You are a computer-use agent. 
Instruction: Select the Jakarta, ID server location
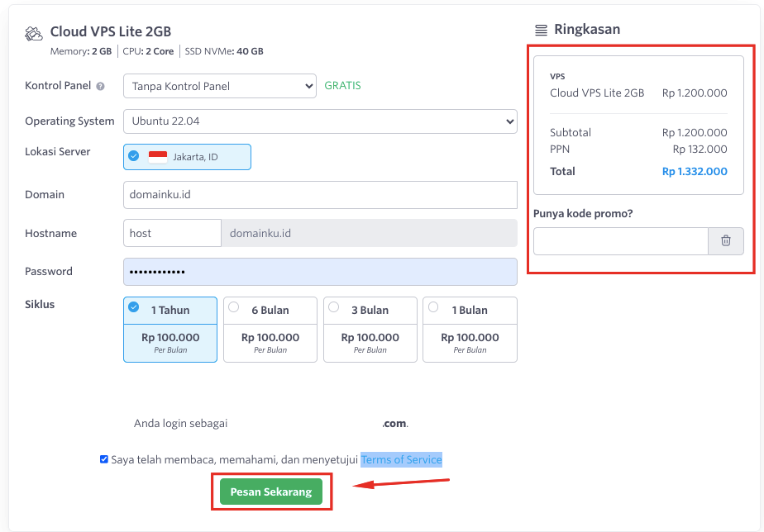point(186,156)
